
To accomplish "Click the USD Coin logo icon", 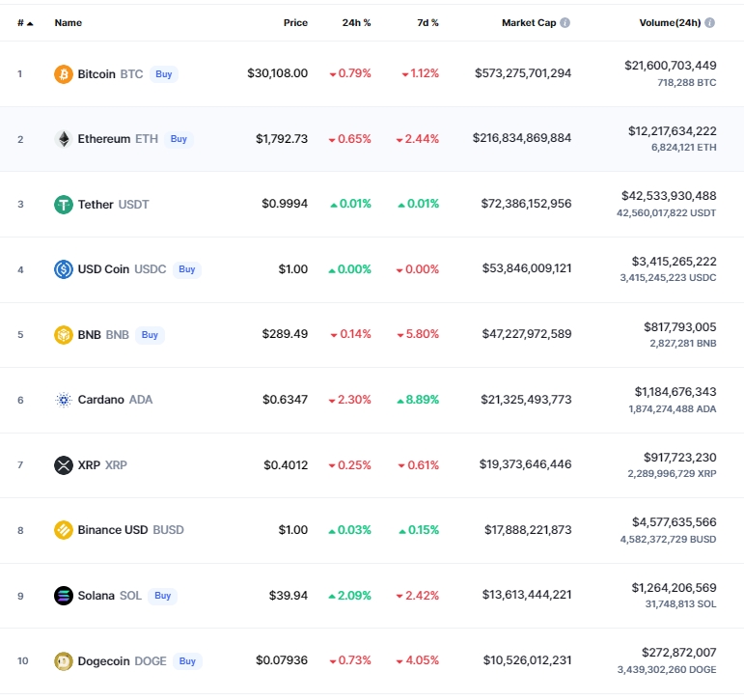I will click(x=64, y=269).
